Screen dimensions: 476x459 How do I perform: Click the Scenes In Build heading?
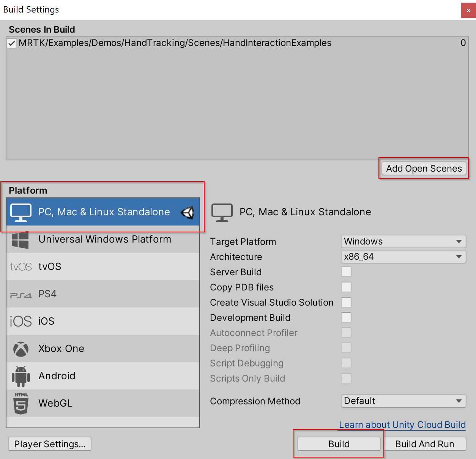click(x=42, y=30)
